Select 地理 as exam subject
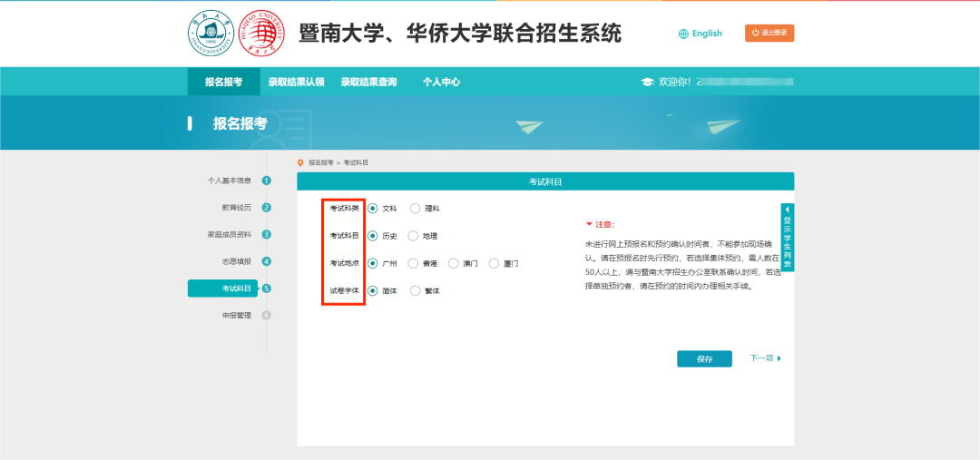Screen dimensions: 980x460 413,236
